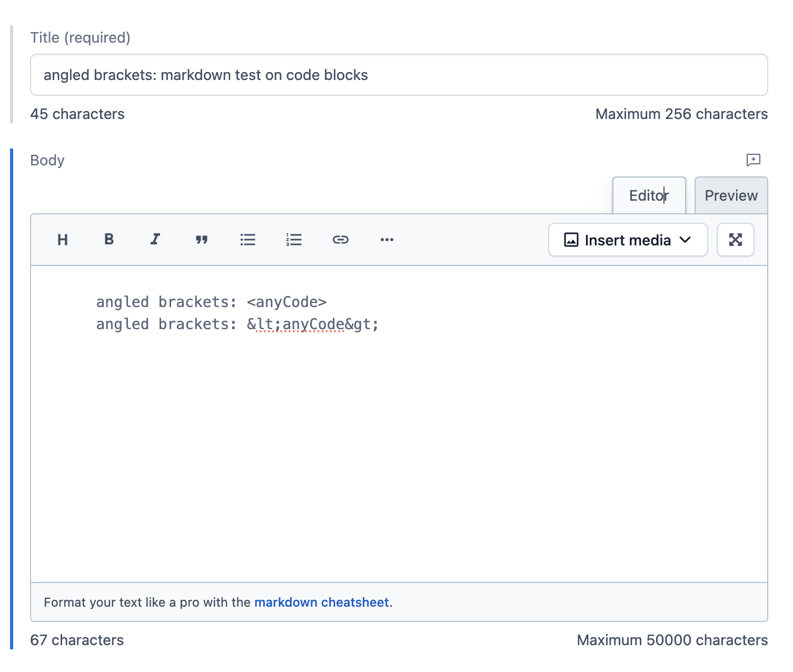793x672 pixels.
Task: Expand the Insert media chevron
Action: point(686,240)
